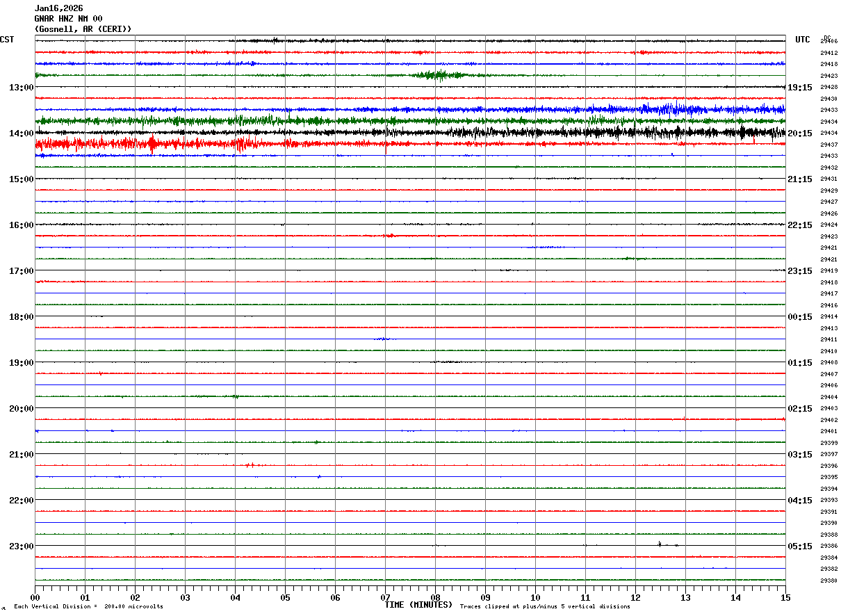
Task: Click the 05:15 UTC time marker
Action: (x=800, y=546)
